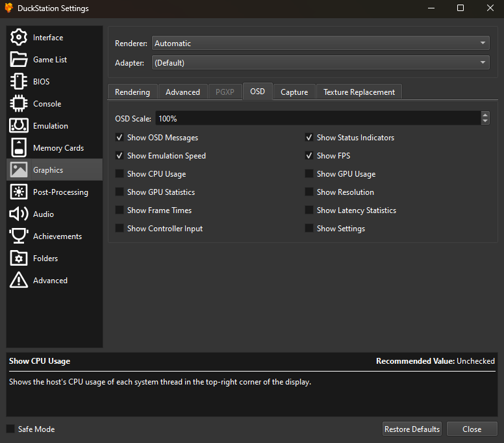The width and height of the screenshot is (504, 443).
Task: Increase OSD Scale with up arrow
Action: point(485,115)
